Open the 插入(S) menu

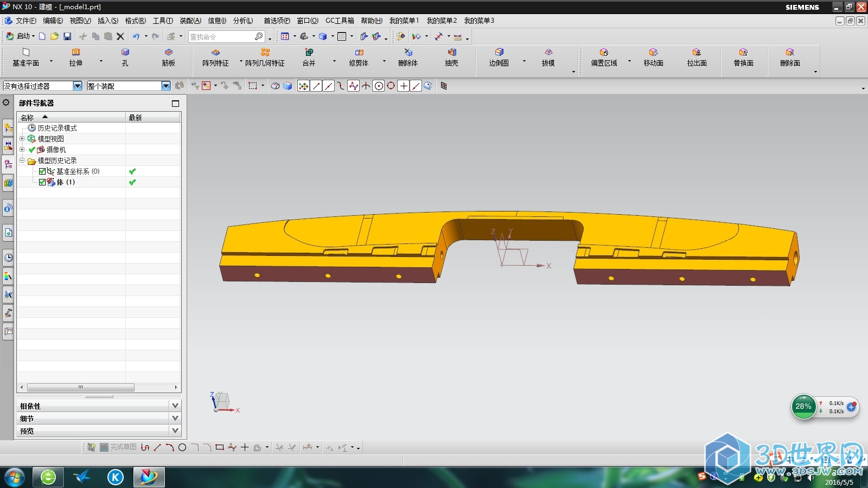[107, 21]
